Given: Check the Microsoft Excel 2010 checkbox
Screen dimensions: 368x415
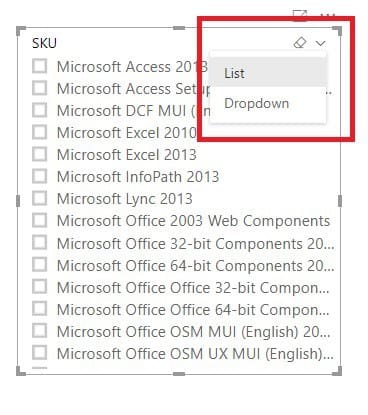Looking at the screenshot, I should click(39, 132).
